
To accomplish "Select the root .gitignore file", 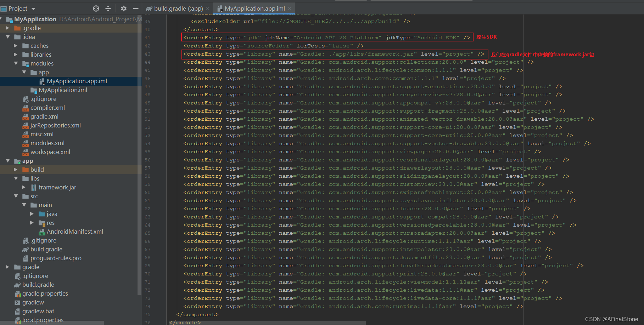I will pos(35,276).
